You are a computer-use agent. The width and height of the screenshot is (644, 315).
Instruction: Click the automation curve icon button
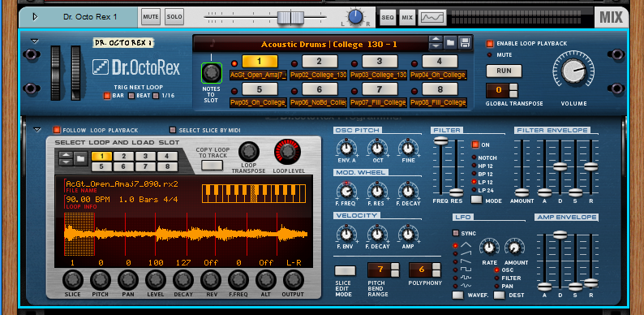click(x=432, y=17)
